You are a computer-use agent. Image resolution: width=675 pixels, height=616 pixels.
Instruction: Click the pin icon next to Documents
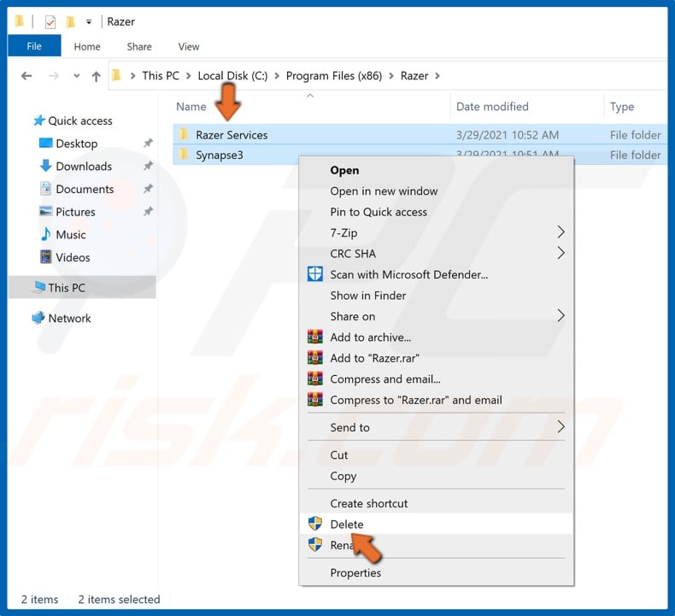pyautogui.click(x=148, y=189)
